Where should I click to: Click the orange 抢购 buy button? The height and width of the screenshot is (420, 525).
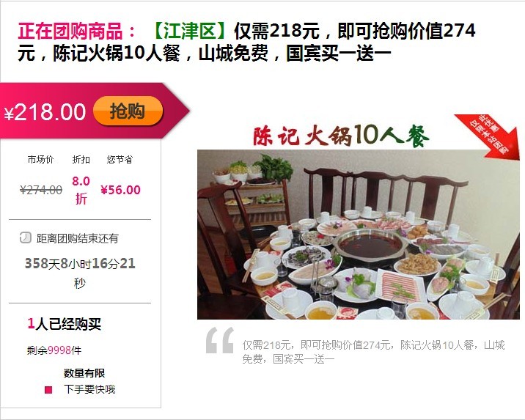[128, 111]
